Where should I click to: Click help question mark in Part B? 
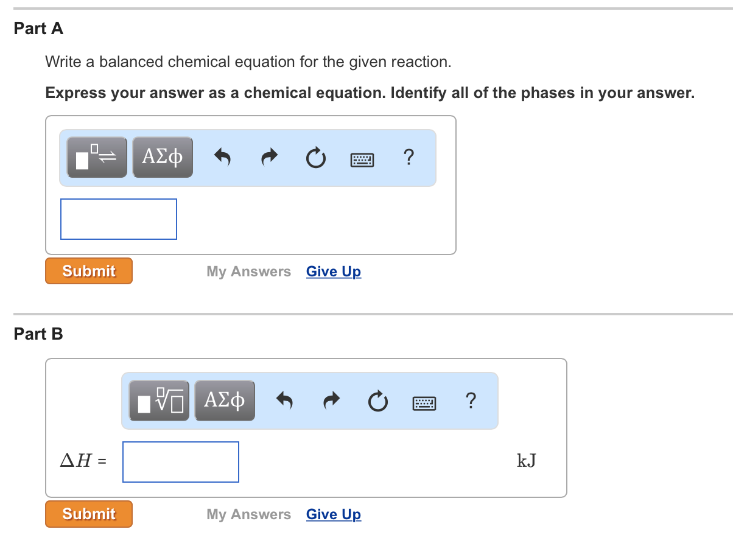(471, 401)
